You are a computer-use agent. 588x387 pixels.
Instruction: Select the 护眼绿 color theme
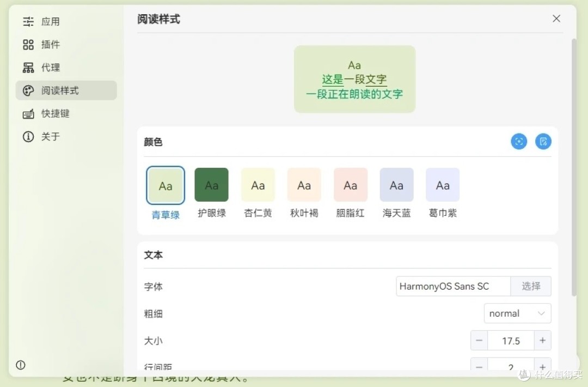tap(211, 185)
